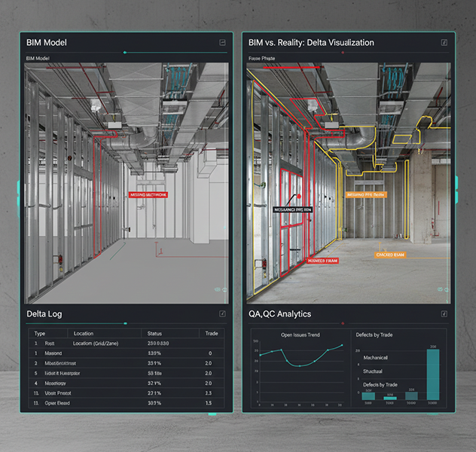Open the QA/QC Analytics panel popout icon
This screenshot has height=452, width=476.
[444, 313]
